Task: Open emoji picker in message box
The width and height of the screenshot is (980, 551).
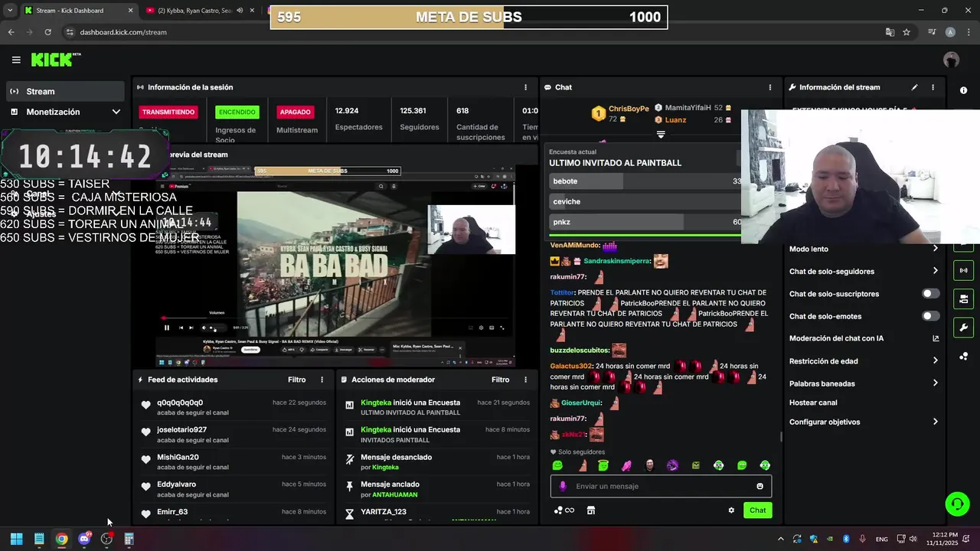Action: 759,486
